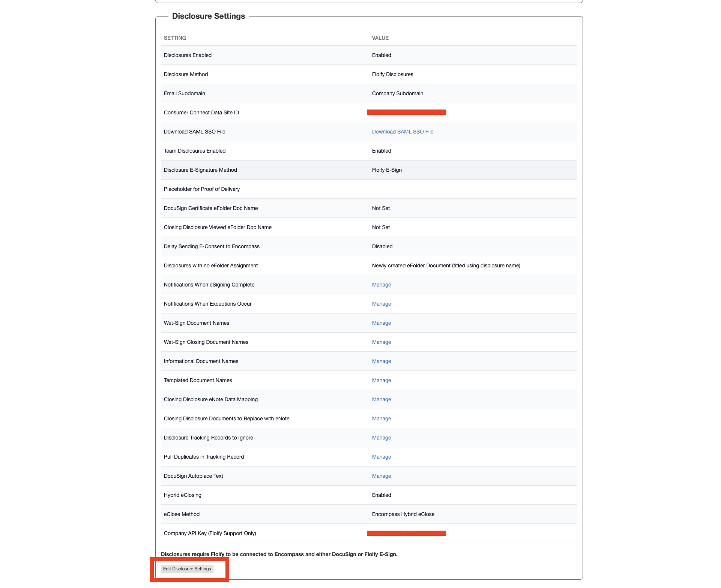
Task: Manage Pull Duplicates in Tracking Record
Action: tap(381, 457)
